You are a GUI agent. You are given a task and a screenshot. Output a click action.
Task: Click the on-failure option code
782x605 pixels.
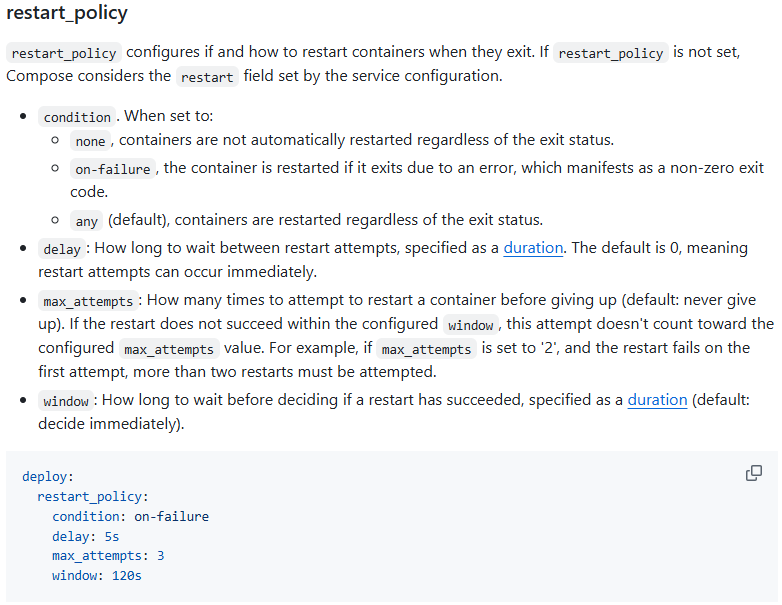tap(113, 169)
